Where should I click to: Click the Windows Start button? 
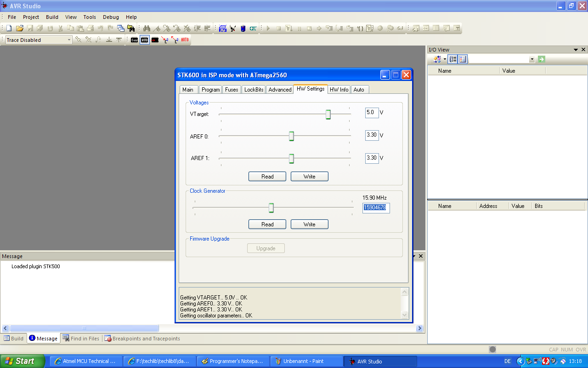point(23,361)
